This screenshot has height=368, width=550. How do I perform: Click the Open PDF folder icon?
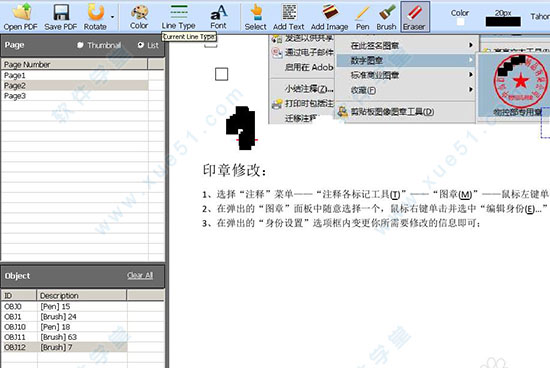[21, 12]
